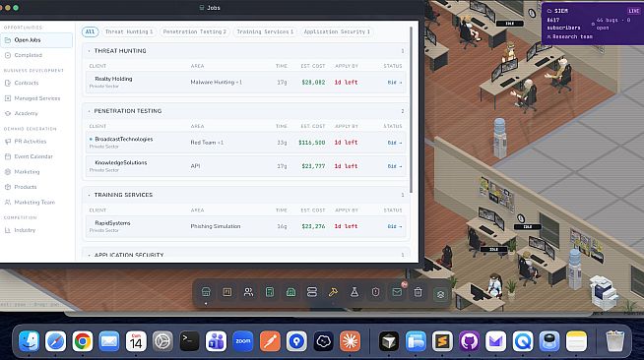Collapse the Penetration Testing section
The height and width of the screenshot is (360, 644).
90,111
